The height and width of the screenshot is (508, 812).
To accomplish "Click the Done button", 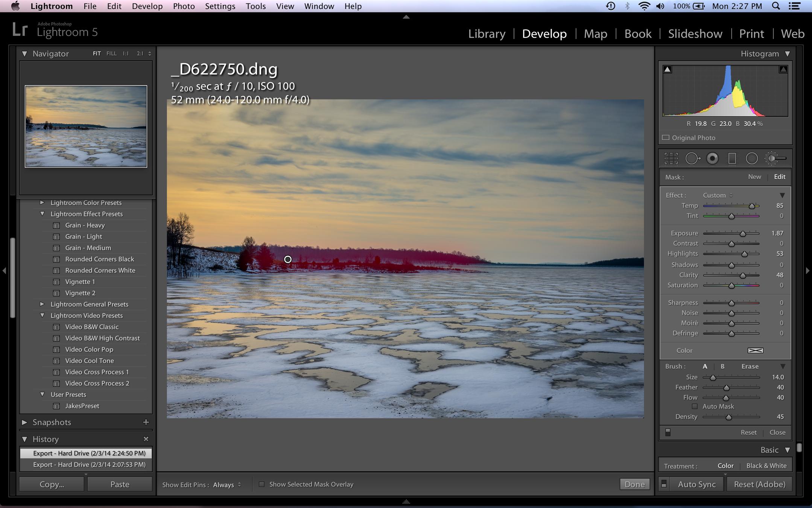I will [x=634, y=484].
